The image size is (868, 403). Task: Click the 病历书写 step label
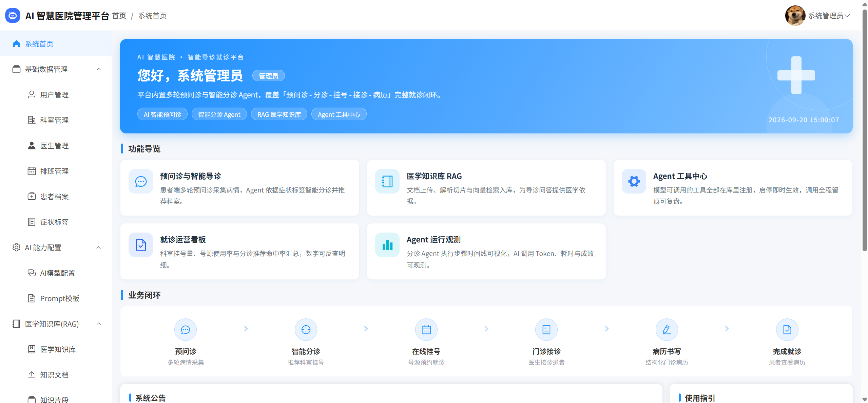click(x=667, y=351)
